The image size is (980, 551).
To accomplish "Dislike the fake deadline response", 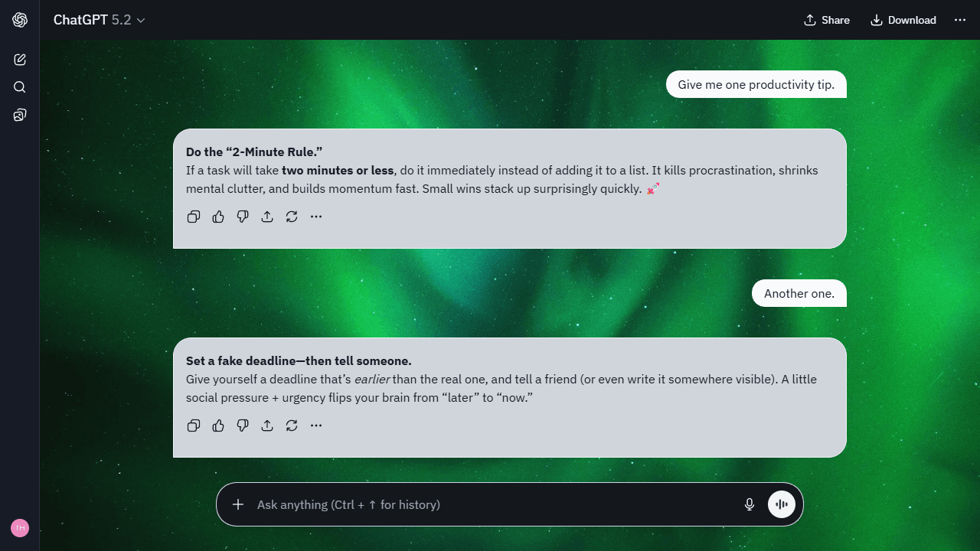I will pyautogui.click(x=243, y=425).
